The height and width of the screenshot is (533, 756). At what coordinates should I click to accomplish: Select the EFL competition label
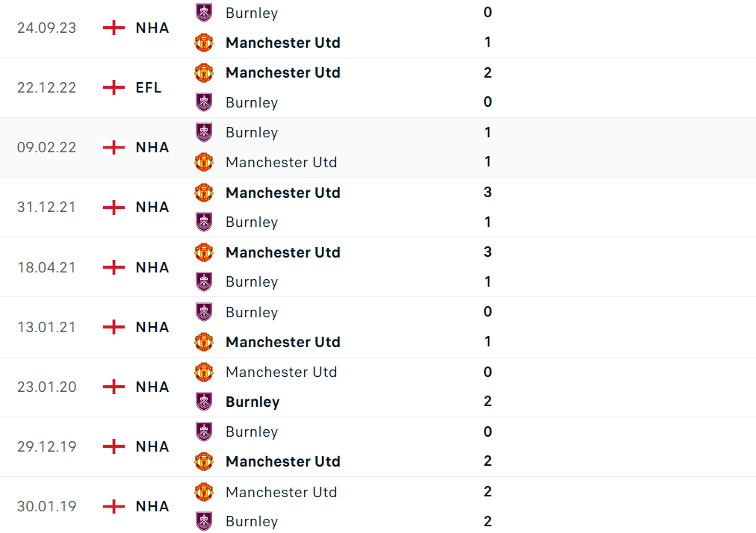149,87
